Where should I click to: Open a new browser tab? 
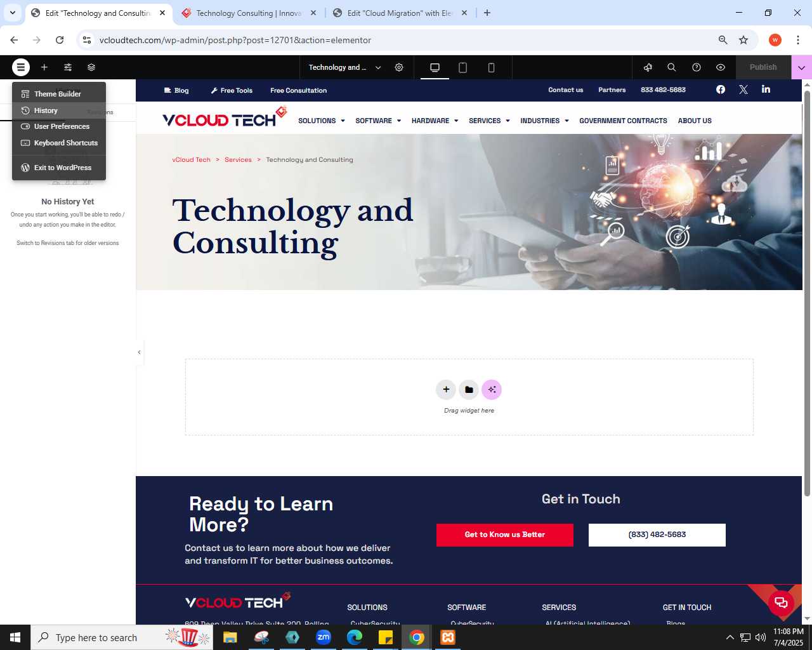pyautogui.click(x=487, y=13)
